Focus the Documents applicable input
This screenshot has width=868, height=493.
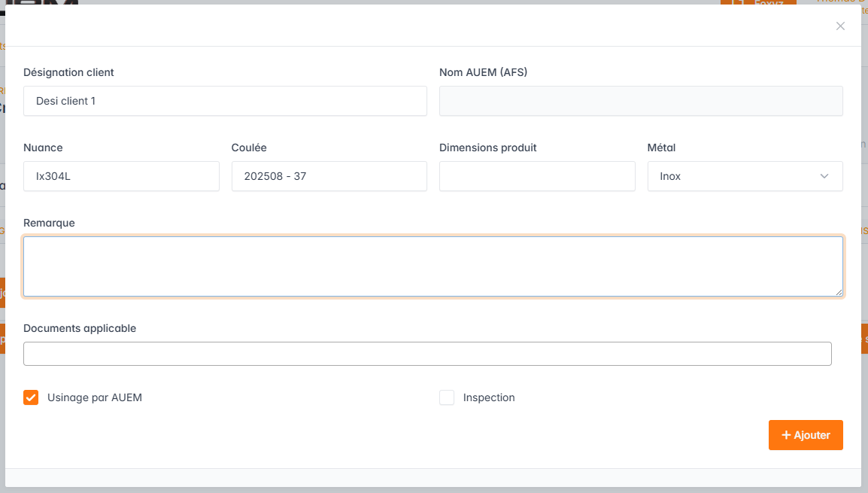pos(427,354)
